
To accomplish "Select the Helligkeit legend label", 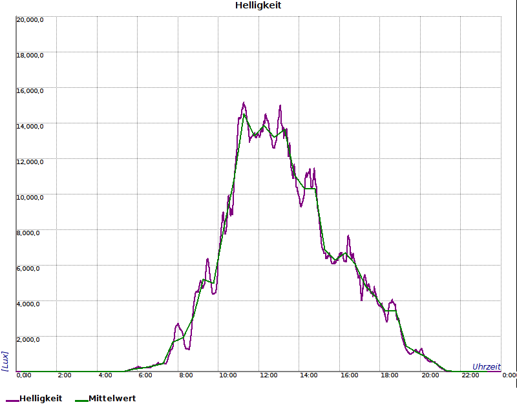I will click(41, 399).
